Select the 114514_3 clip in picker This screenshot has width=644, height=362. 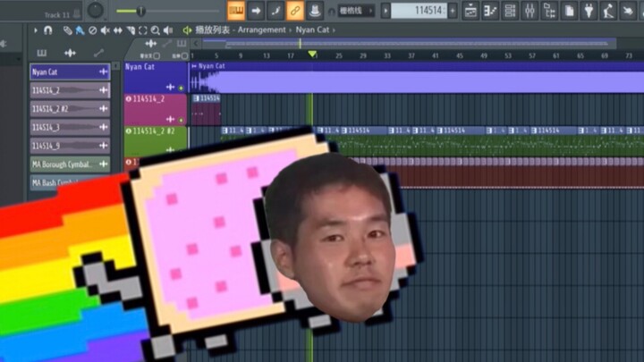tap(70, 127)
